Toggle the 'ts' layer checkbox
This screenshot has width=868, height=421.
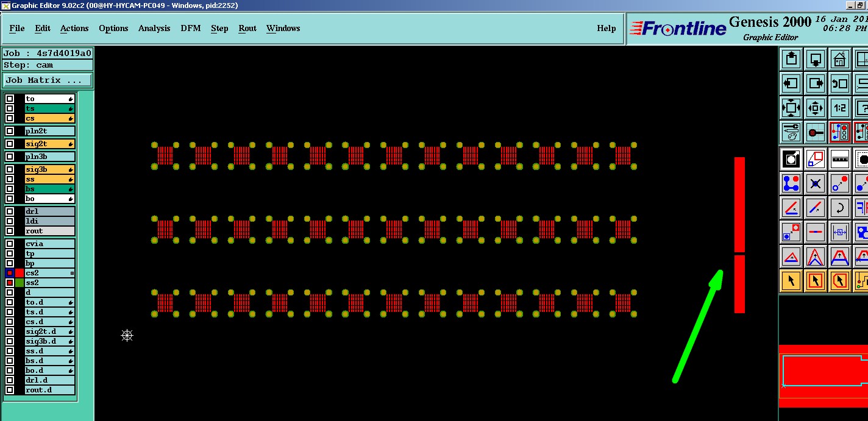click(x=10, y=108)
